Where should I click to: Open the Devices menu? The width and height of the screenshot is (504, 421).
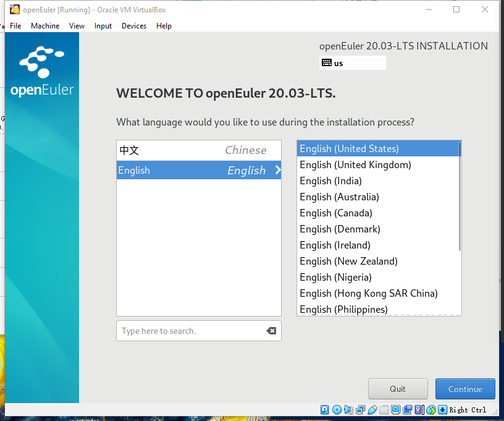(x=134, y=26)
